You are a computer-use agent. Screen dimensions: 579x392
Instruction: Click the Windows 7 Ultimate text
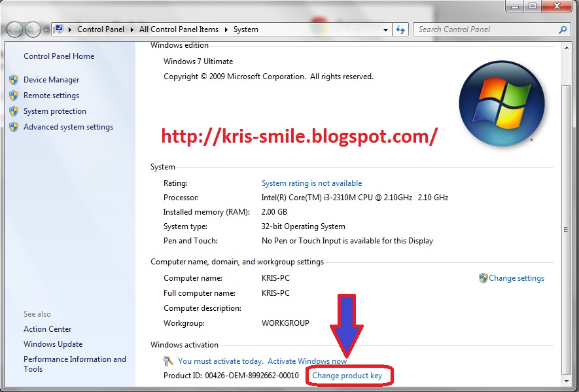pyautogui.click(x=198, y=62)
